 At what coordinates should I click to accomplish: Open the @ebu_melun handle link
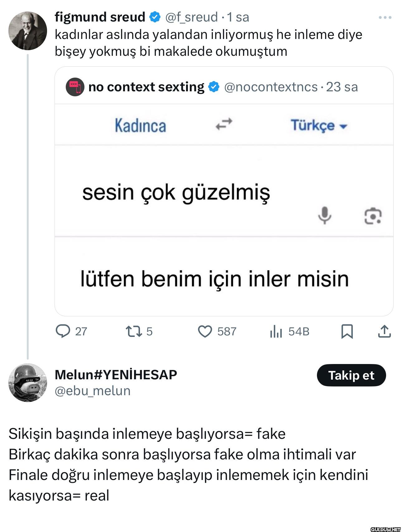click(93, 391)
